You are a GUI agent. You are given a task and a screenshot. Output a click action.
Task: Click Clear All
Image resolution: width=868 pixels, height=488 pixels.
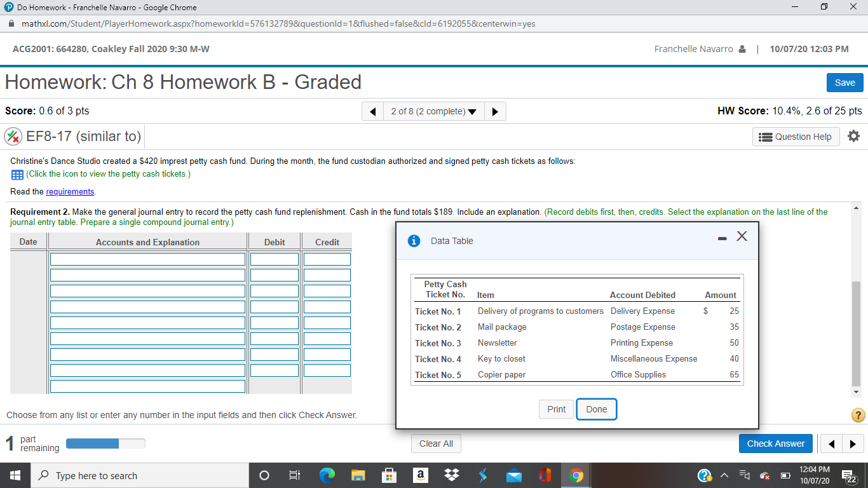[436, 443]
